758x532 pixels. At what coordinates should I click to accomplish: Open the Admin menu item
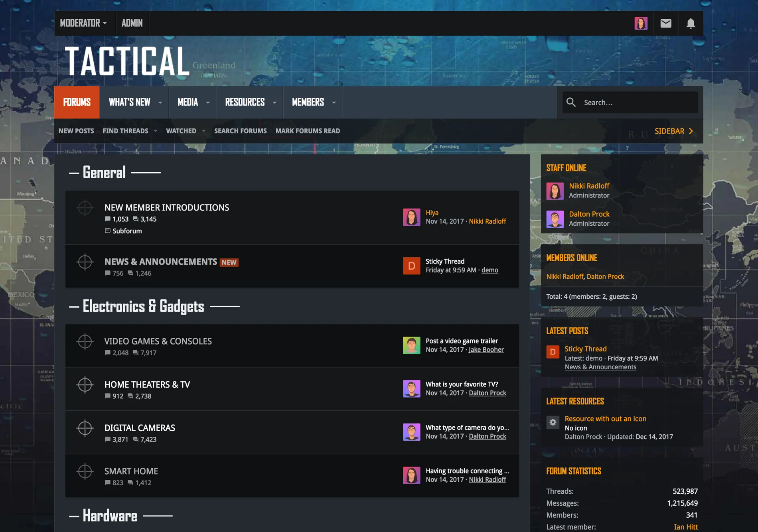132,23
